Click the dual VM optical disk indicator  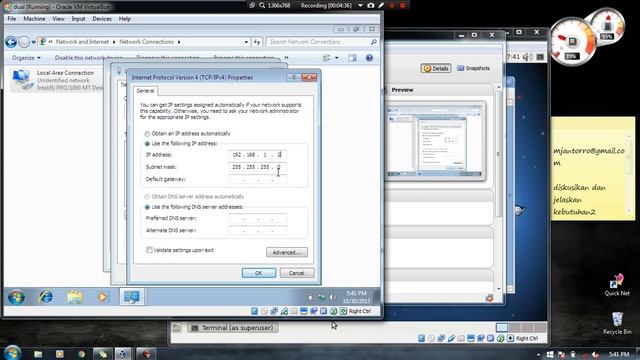pyautogui.click(x=264, y=311)
